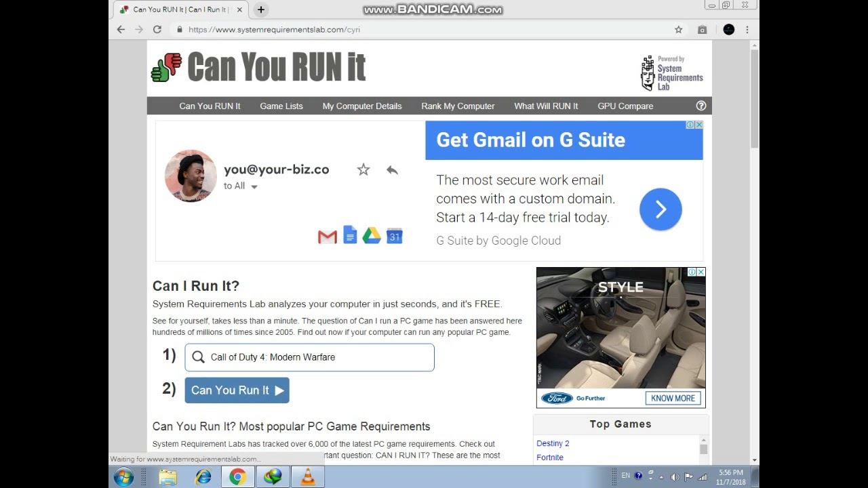
Task: Click the blue arrow button in Gmail ad
Action: tap(660, 209)
